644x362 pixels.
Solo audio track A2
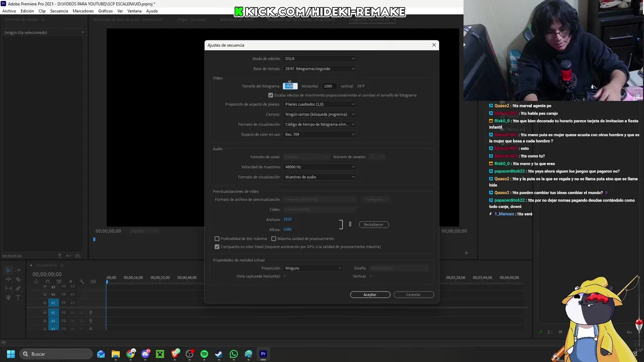(82, 321)
